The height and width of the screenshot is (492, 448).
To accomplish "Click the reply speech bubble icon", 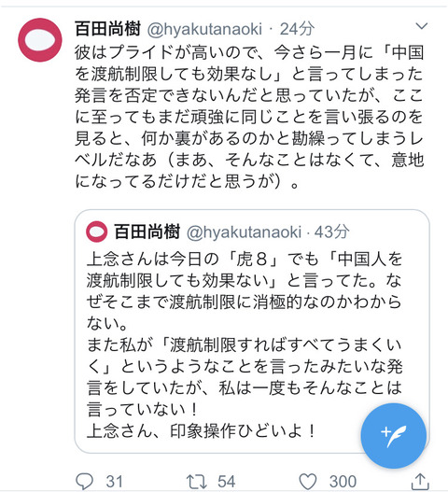I will [84, 481].
